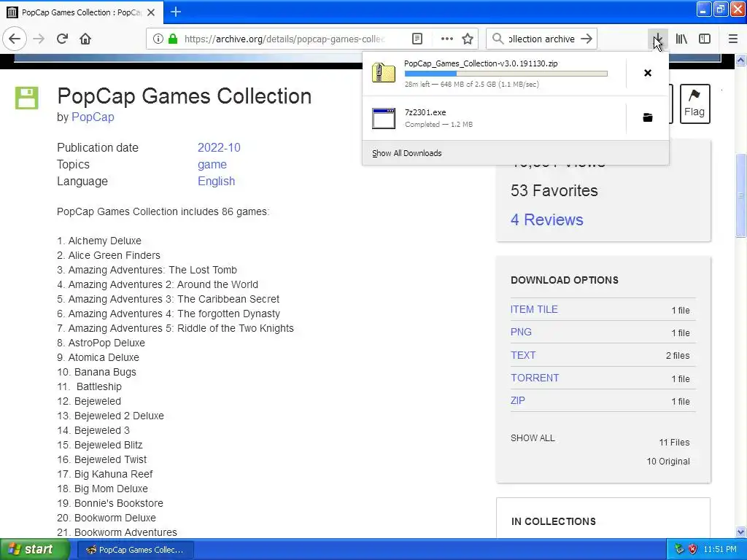Cancel the PopCap zip download

point(648,73)
